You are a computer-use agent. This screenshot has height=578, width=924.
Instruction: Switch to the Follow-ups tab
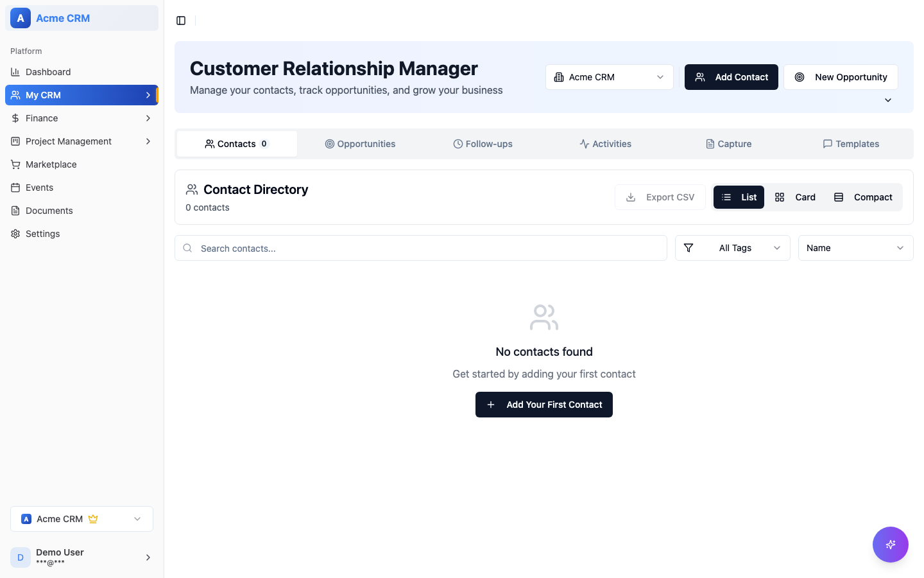483,144
